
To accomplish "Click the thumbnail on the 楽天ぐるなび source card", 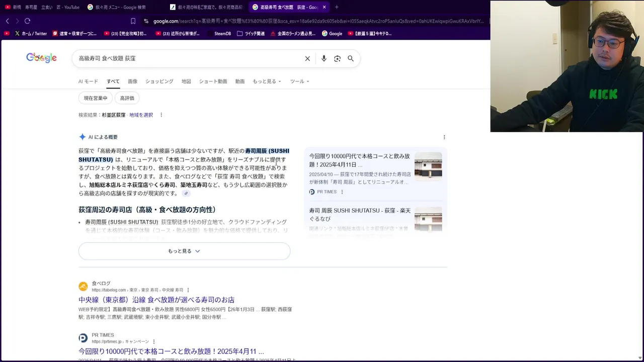I will pos(428,219).
